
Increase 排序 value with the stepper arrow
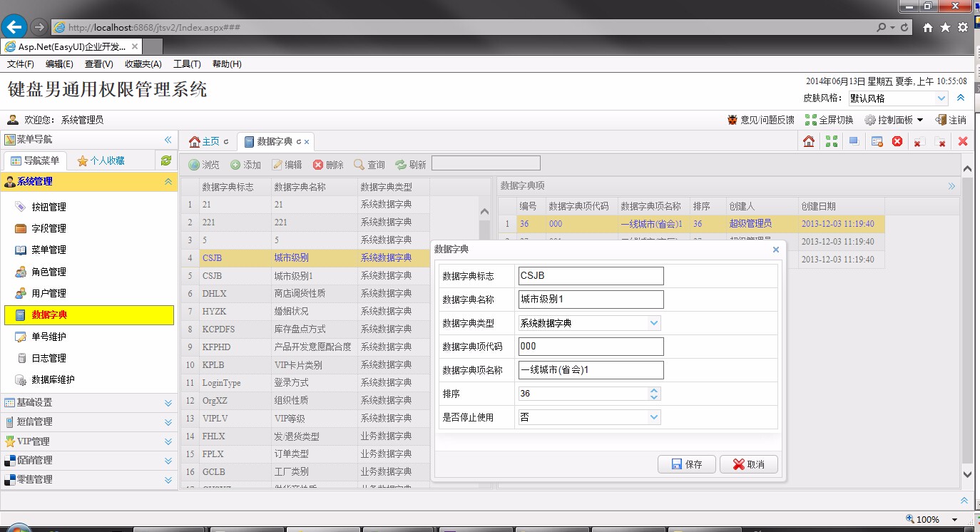click(x=654, y=389)
